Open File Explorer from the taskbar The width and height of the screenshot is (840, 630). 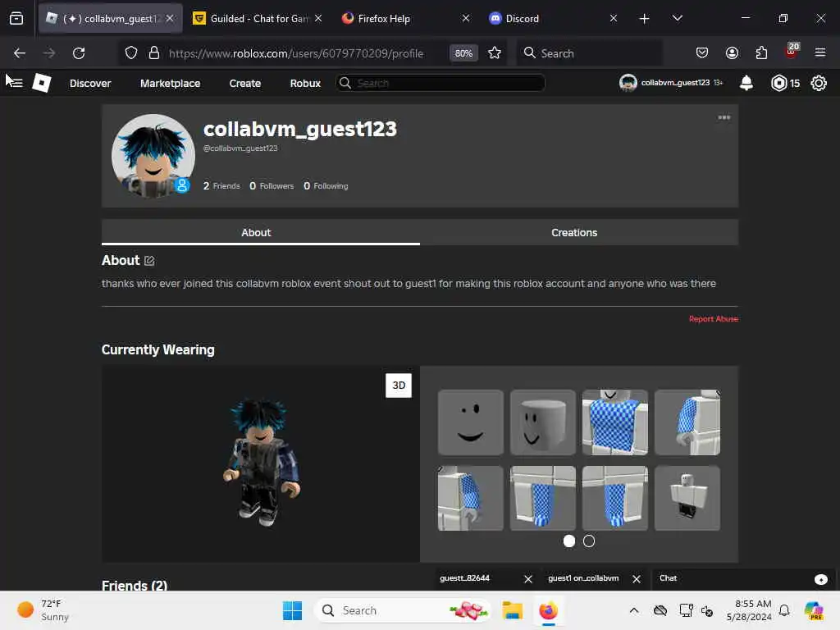(512, 610)
